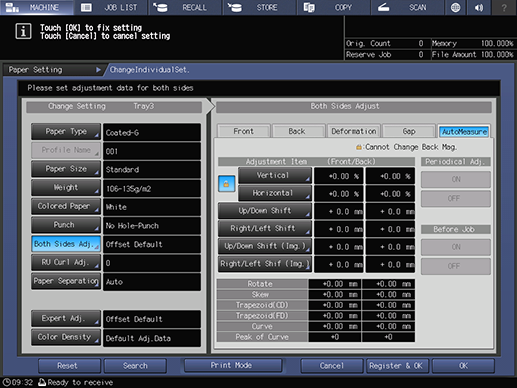Set Before Job to ON
517x388 pixels.
tap(456, 247)
